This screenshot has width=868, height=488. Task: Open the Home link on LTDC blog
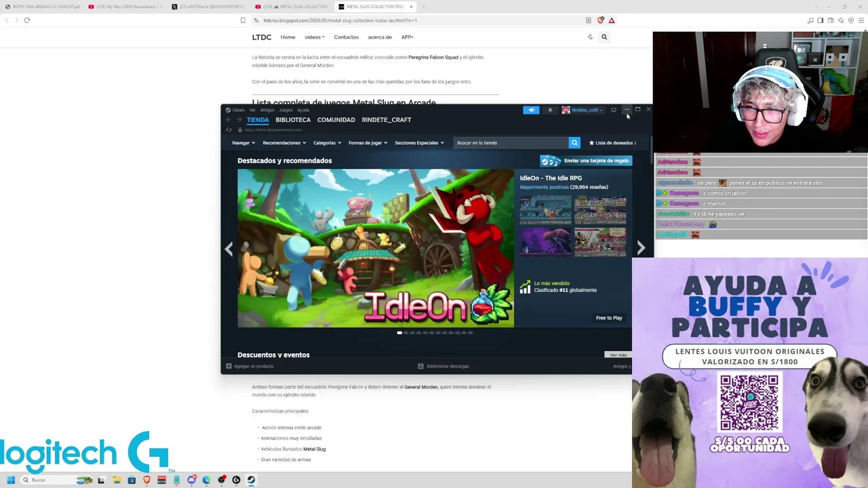pos(288,37)
